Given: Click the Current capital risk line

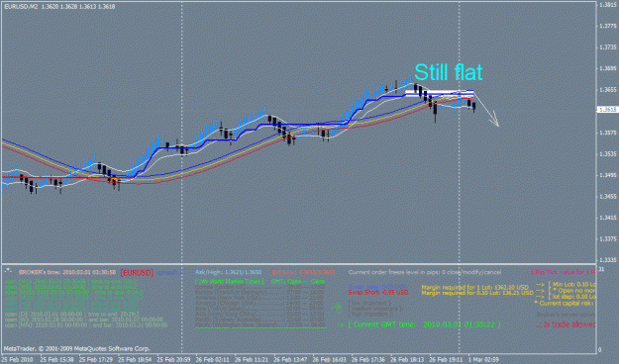Looking at the screenshot, I should click(565, 304).
